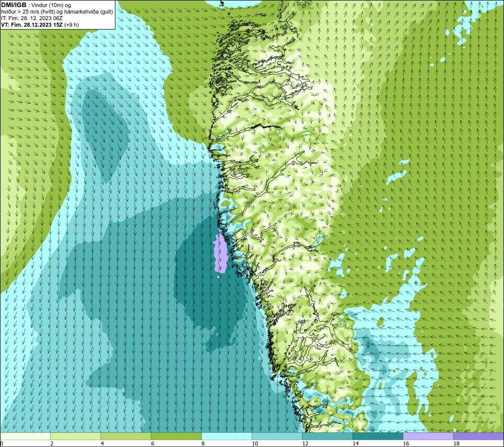Click the legend tick label '10'
This screenshot has height=447, width=504.
click(x=255, y=443)
